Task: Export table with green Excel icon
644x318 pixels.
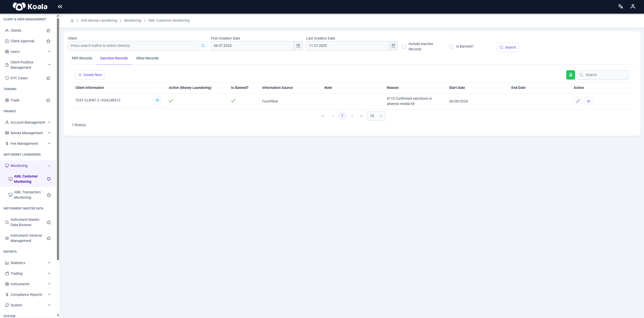Action: (x=571, y=75)
